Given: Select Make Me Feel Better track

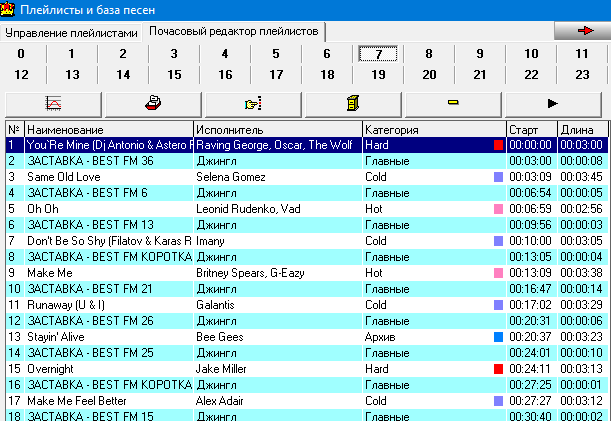Looking at the screenshot, I should click(x=307, y=401).
